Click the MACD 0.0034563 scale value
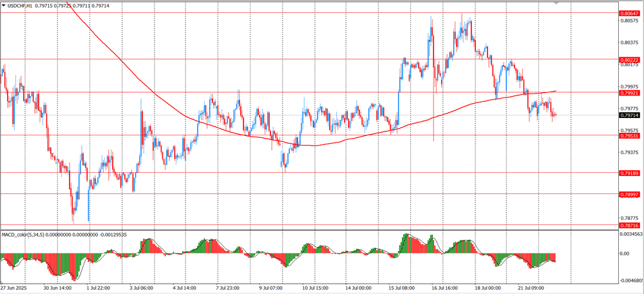Screen dimensions: 644x294 630,234
